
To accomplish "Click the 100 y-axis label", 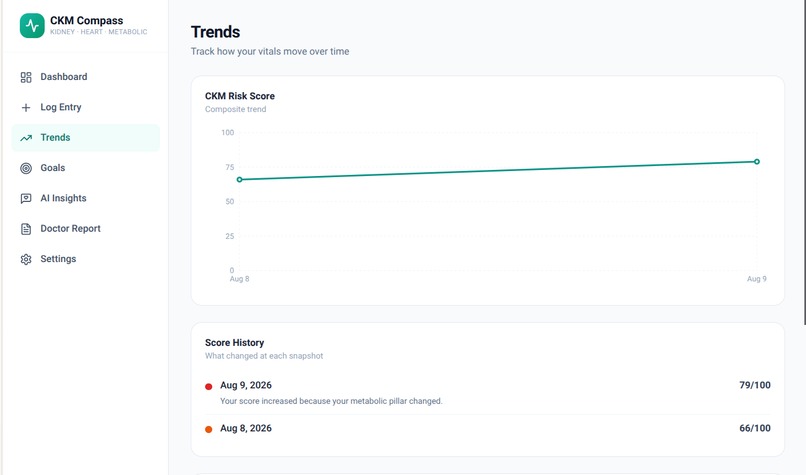I will point(228,133).
